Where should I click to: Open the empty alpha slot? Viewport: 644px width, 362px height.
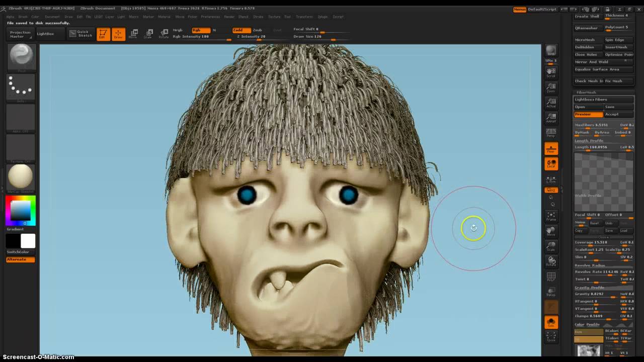21,117
